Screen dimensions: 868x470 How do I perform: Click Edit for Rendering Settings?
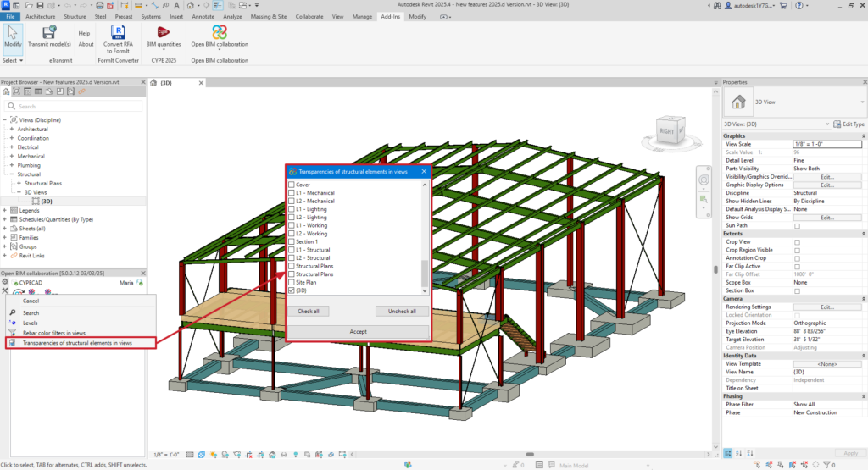pos(827,307)
